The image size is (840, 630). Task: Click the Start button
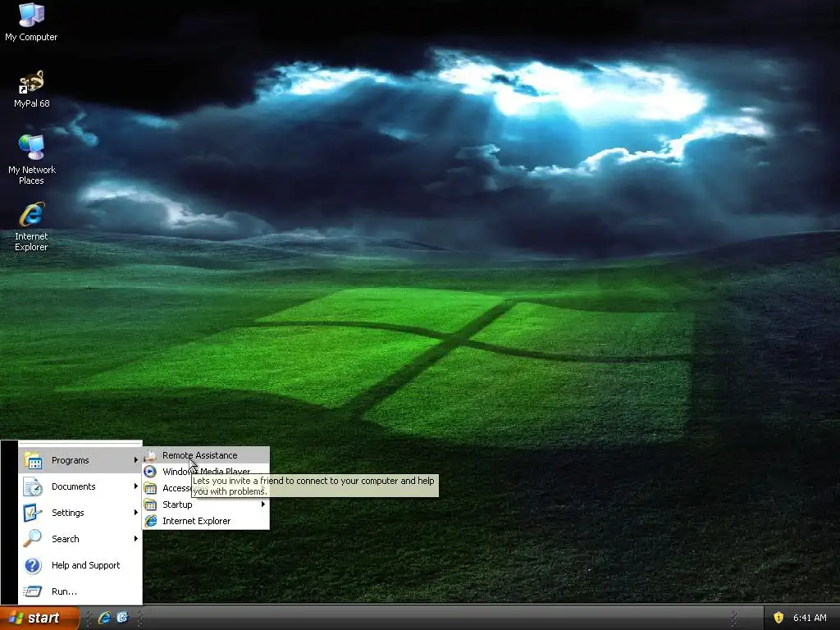(x=39, y=618)
